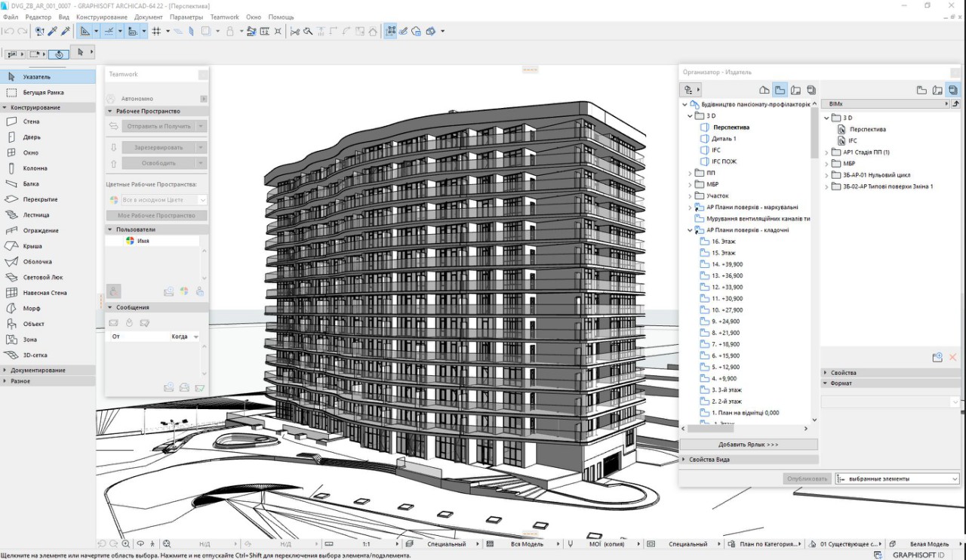
Task: Select the Wall tool (Стена)
Action: click(31, 122)
